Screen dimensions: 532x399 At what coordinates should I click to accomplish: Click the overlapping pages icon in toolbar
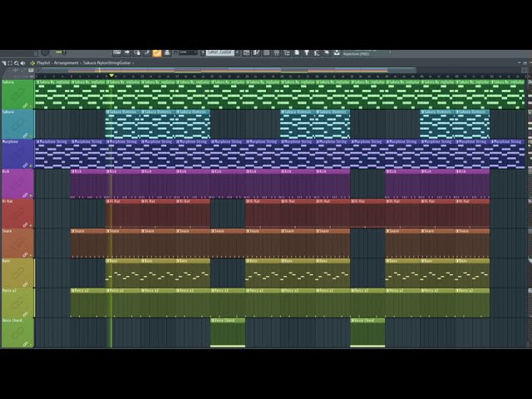click(x=137, y=52)
